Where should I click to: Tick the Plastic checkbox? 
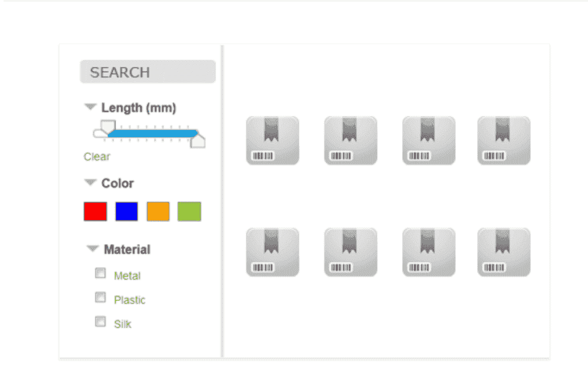(100, 298)
